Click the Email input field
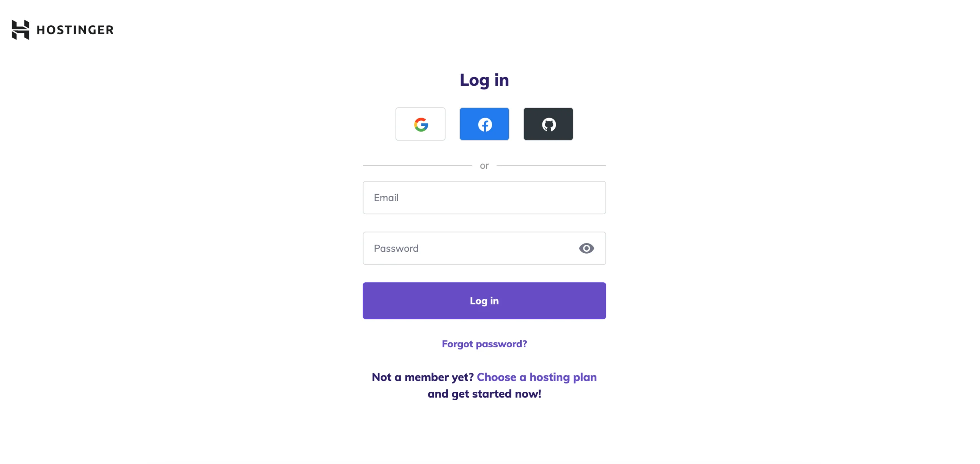 (x=484, y=197)
